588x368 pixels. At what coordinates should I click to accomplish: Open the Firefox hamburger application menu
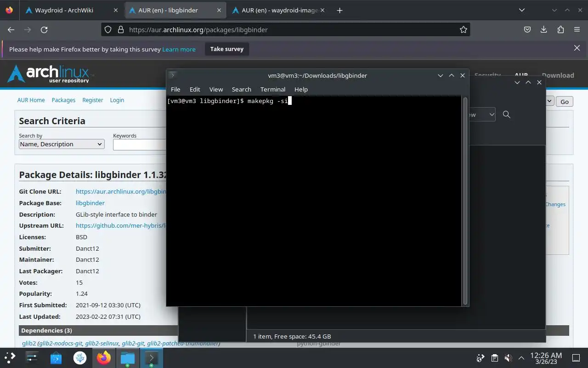(x=577, y=29)
